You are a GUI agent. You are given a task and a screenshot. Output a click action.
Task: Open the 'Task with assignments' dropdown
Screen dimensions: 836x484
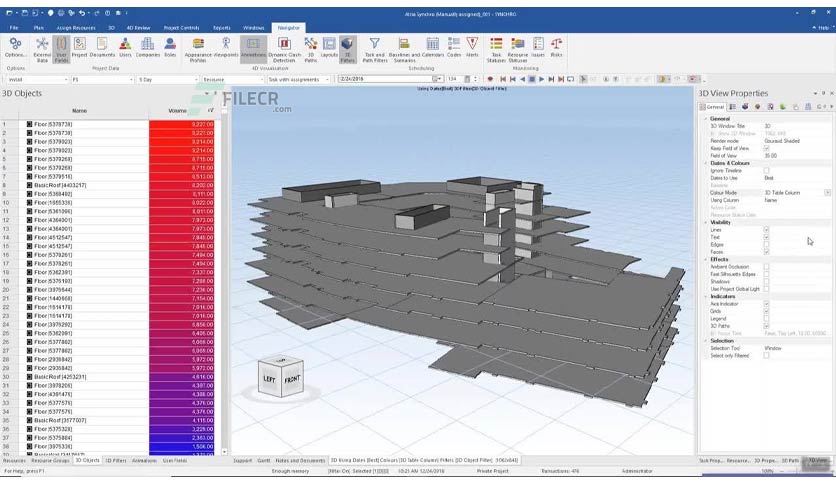point(298,79)
